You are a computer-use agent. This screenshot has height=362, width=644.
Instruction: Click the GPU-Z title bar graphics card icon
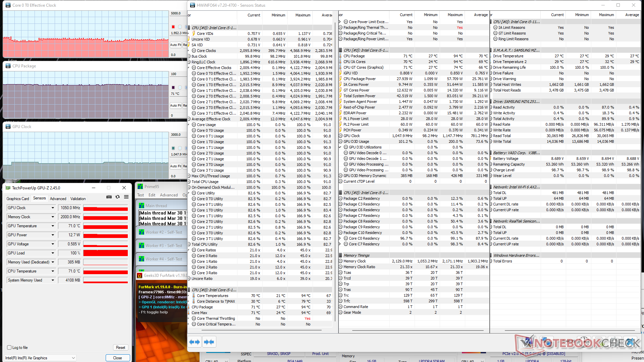(x=8, y=188)
